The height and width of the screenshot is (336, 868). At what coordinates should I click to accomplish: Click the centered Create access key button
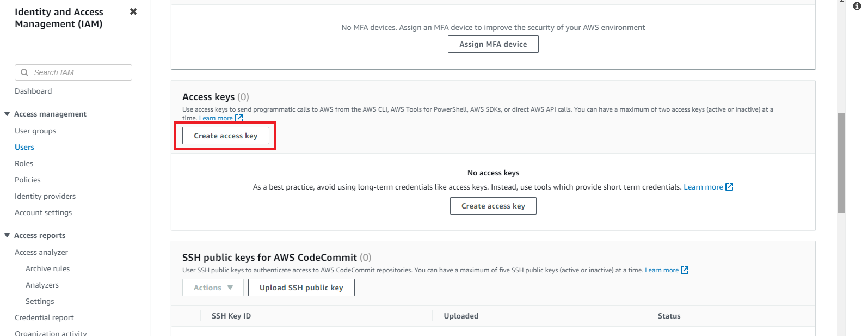pos(493,206)
